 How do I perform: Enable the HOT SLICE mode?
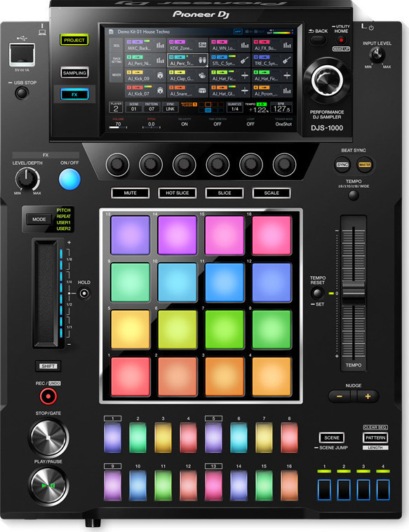(x=177, y=193)
